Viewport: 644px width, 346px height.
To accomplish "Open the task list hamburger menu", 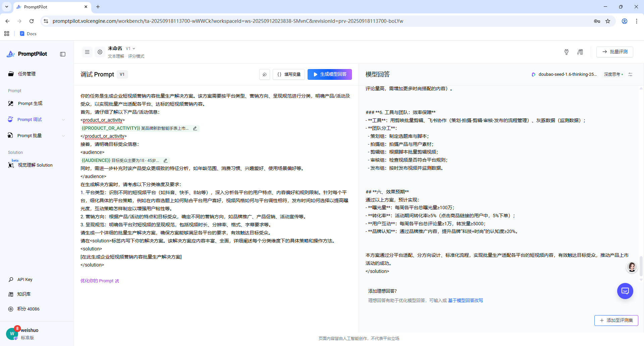I will (87, 52).
